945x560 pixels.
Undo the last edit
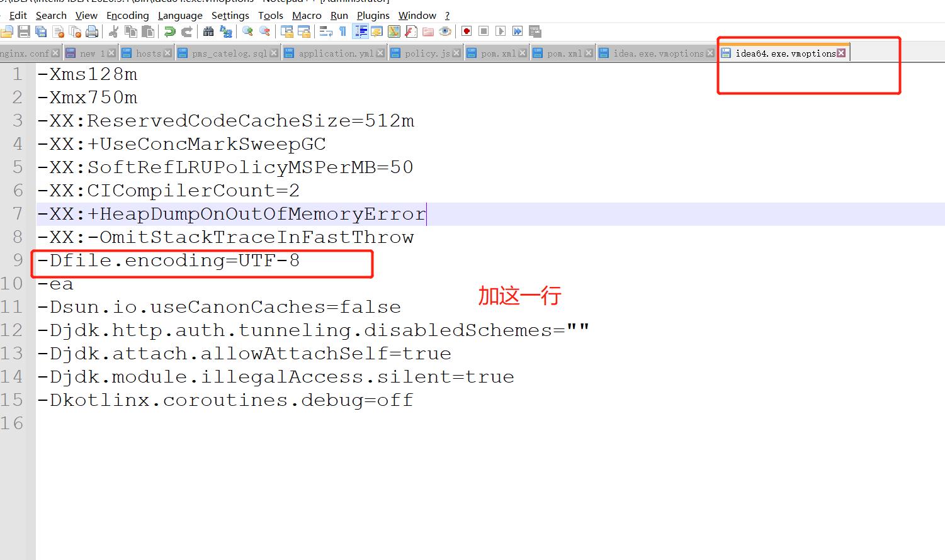[169, 31]
